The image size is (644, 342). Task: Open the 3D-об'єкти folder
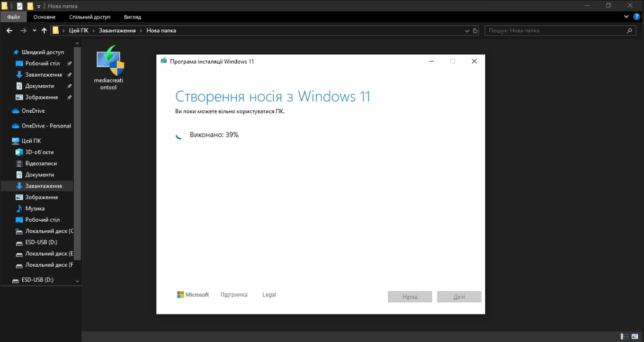point(39,152)
